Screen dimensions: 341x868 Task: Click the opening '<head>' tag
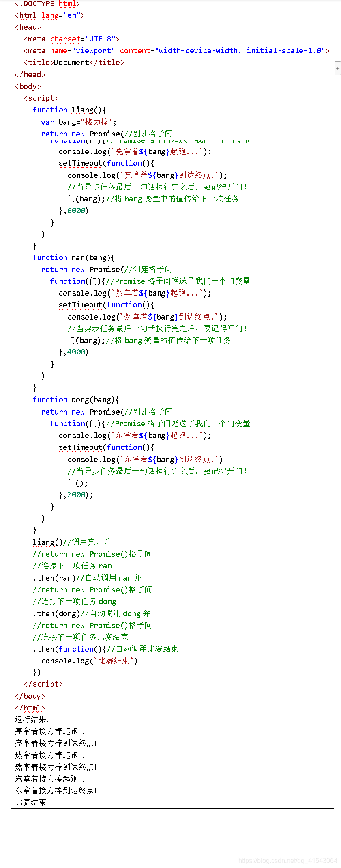click(x=28, y=27)
